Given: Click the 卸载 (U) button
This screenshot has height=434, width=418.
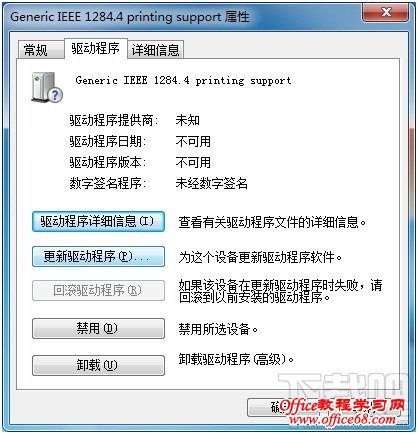Looking at the screenshot, I should pyautogui.click(x=98, y=365).
